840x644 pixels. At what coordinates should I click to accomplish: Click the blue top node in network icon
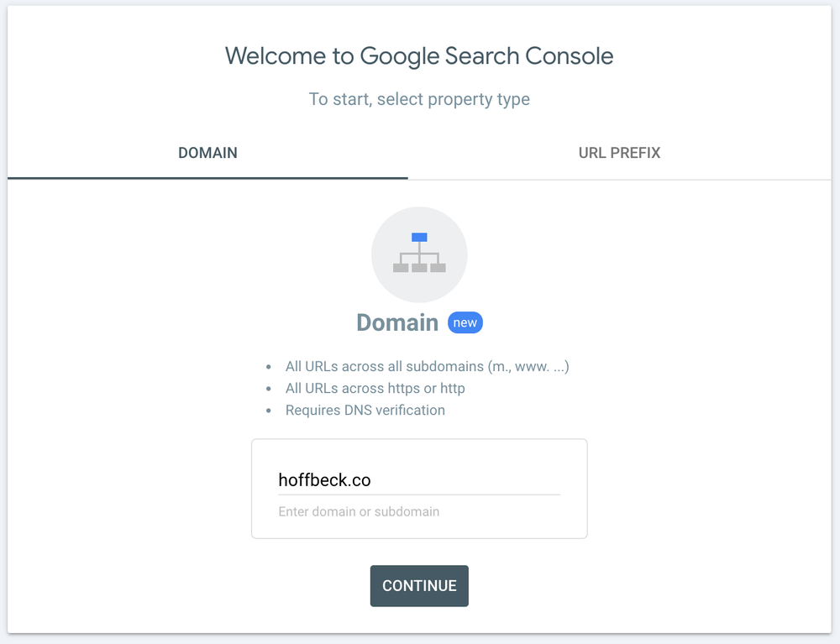[x=419, y=237]
